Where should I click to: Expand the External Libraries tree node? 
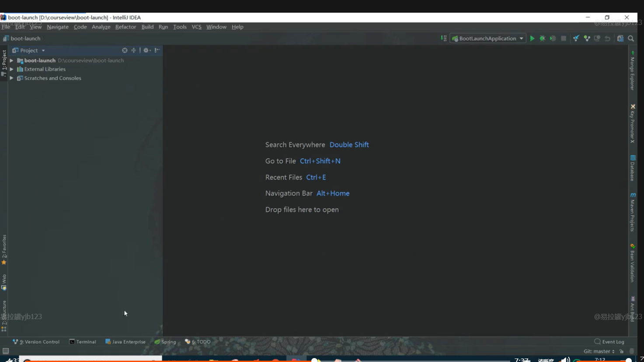click(x=12, y=69)
